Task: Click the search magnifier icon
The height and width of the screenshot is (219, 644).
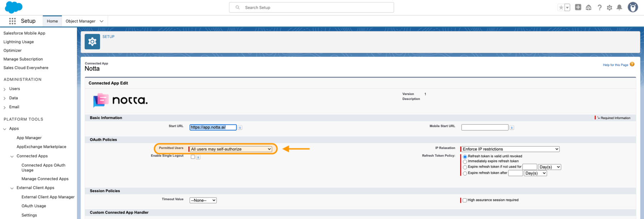Action: 238,7
